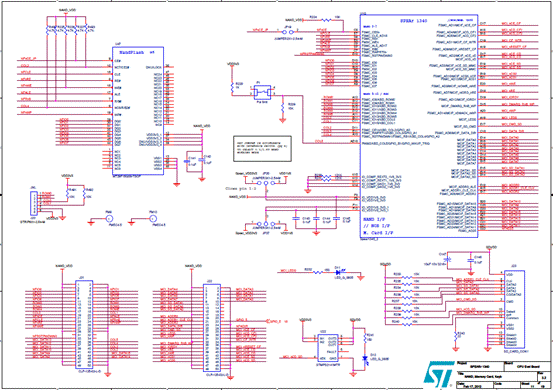Select polarized capacitor near SD card supply
553x390 pixels.
(x=447, y=260)
